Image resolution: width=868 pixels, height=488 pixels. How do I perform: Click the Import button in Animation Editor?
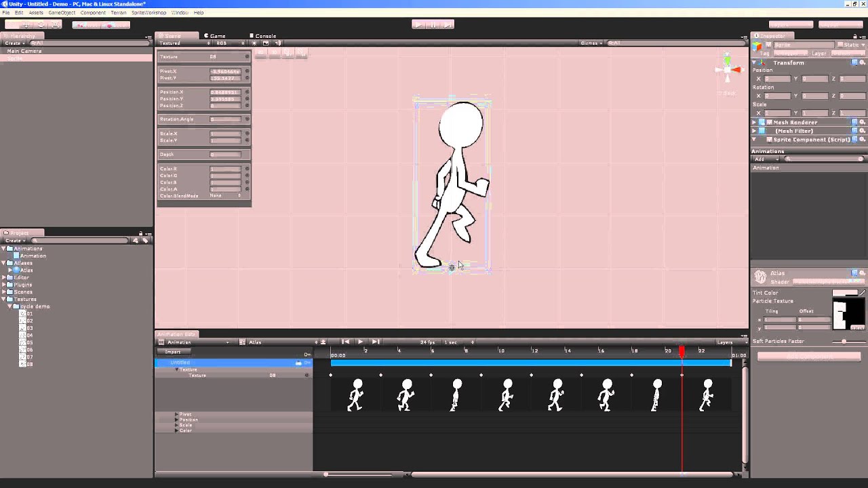click(173, 352)
